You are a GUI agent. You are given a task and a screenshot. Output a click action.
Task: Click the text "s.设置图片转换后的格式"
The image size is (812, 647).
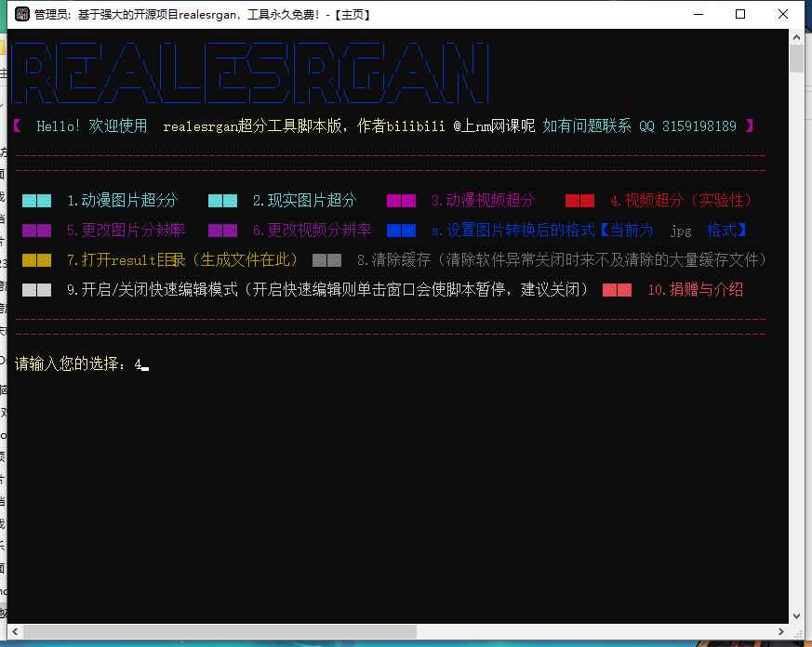click(513, 230)
